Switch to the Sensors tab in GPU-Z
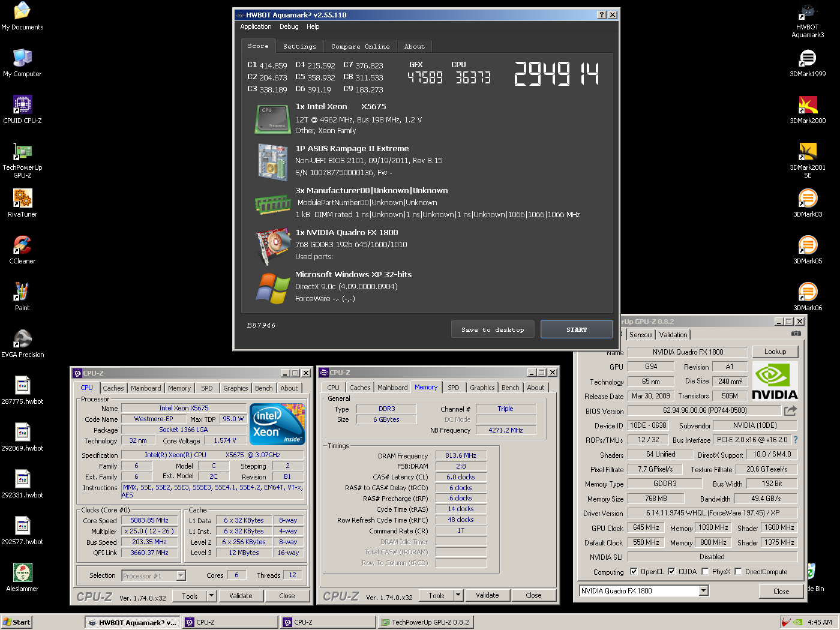 641,335
